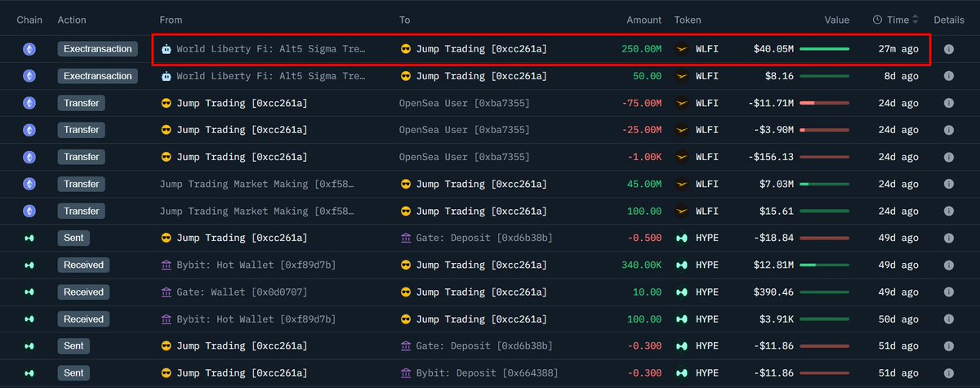
Task: Click bank icon beside Bybit: Hot Wallet in 340.00K row
Action: (x=167, y=265)
